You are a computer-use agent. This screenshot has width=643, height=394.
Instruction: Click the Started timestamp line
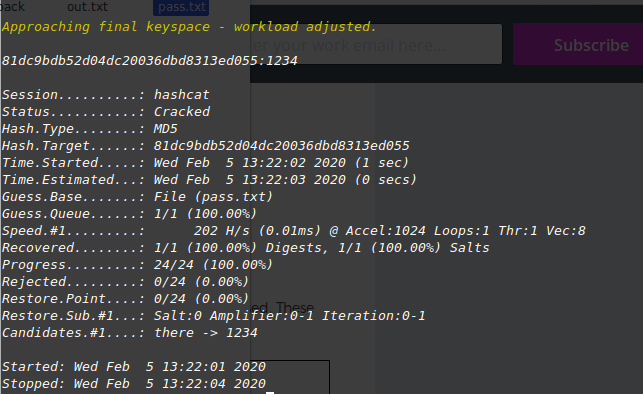tap(134, 367)
